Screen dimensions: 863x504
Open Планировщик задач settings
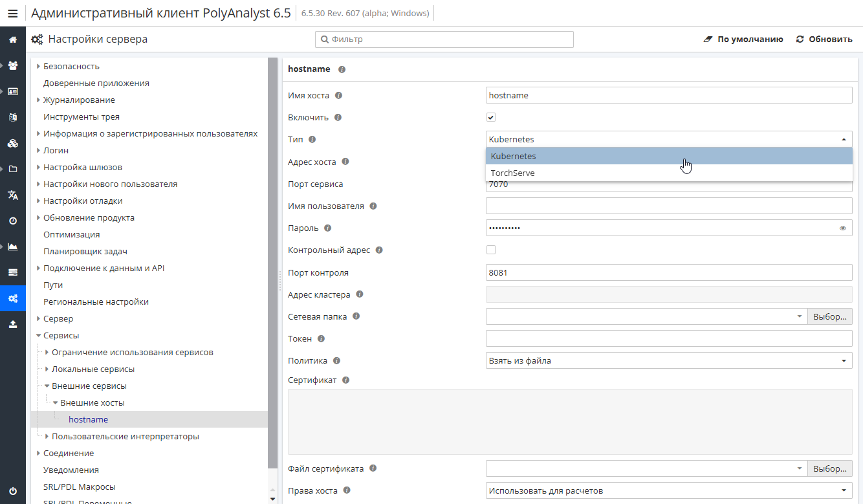[85, 252]
